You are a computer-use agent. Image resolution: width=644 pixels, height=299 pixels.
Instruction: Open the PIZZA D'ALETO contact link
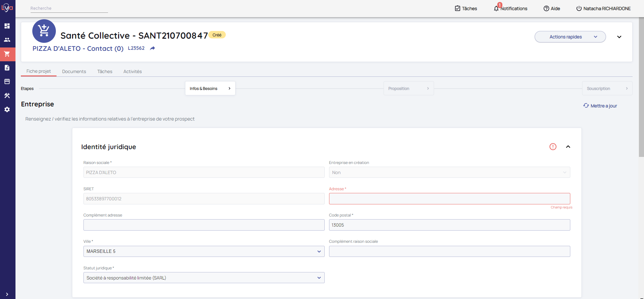tap(78, 48)
